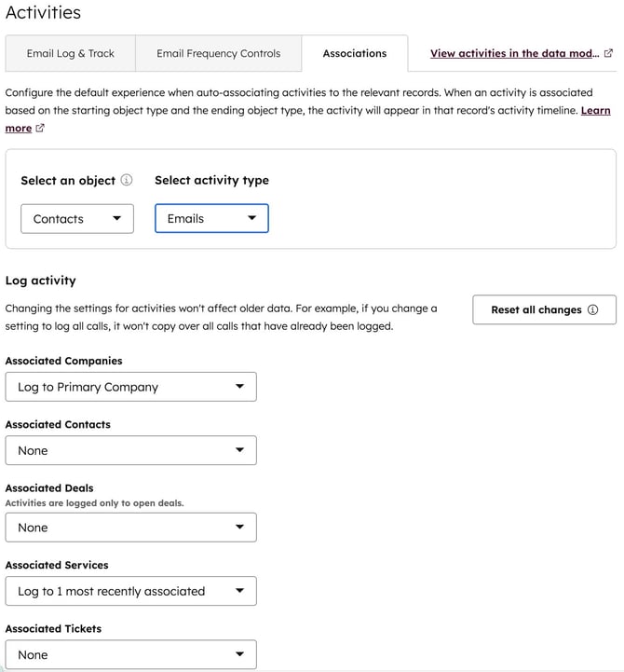Click external link icon after Learn more
This screenshot has height=672, width=624.
tap(39, 129)
